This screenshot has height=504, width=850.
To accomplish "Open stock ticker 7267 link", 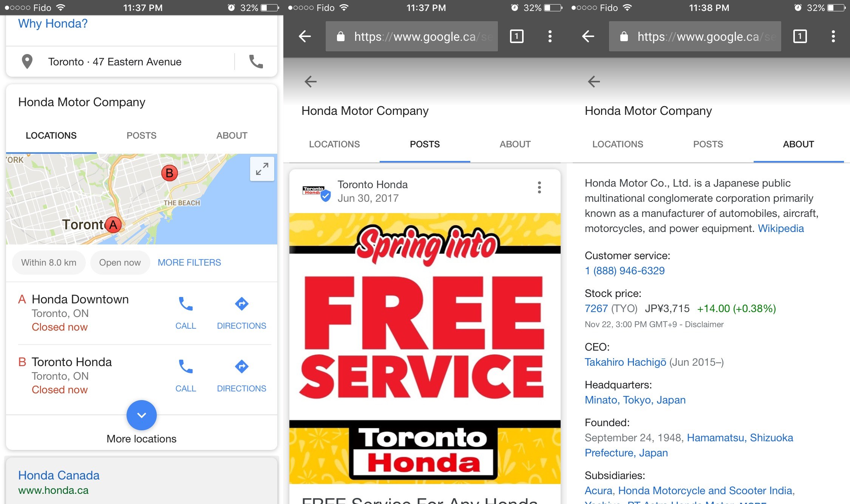I will (x=596, y=309).
